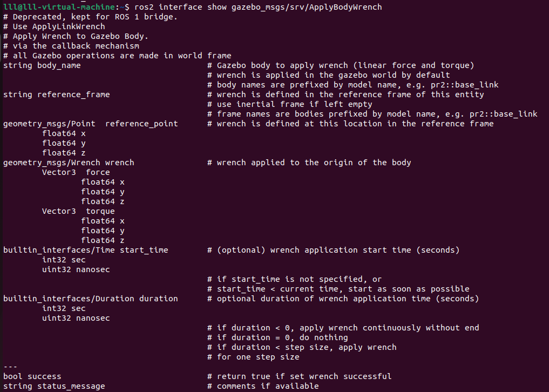
Task: Click the command text 'ros2 interface show gazebo_msgs/srv/ApplyBodyWrench'
Action: pos(258,7)
